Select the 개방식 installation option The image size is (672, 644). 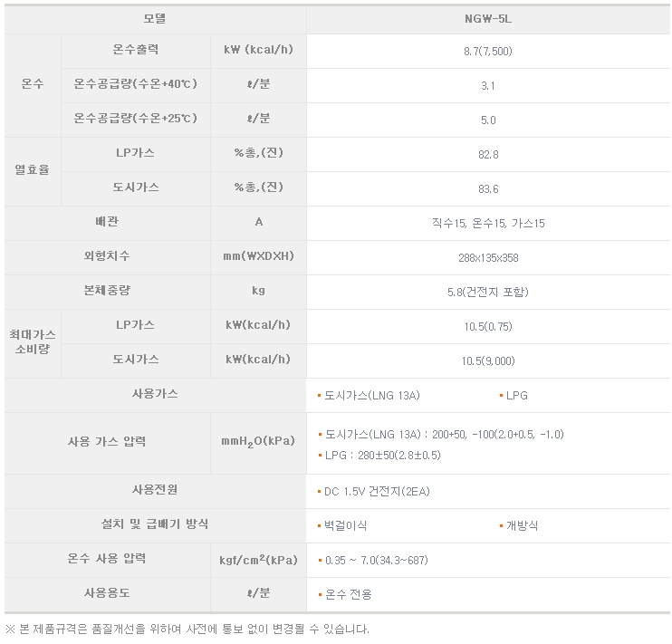click(x=521, y=525)
